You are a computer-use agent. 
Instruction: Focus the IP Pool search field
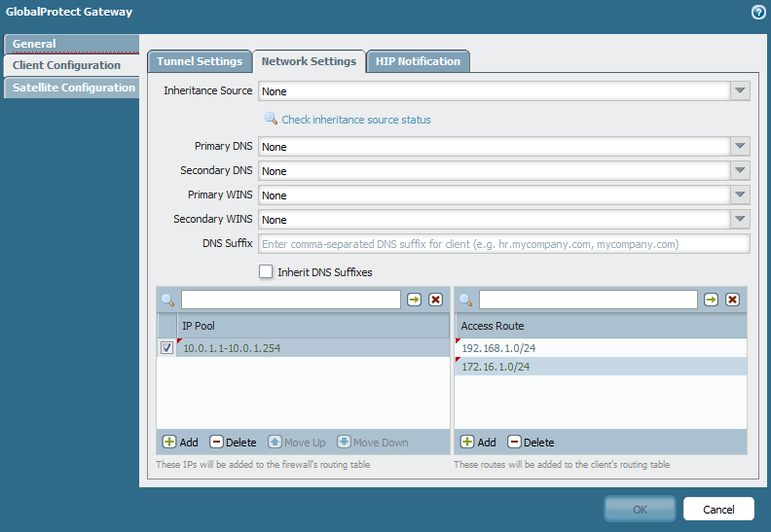(291, 300)
